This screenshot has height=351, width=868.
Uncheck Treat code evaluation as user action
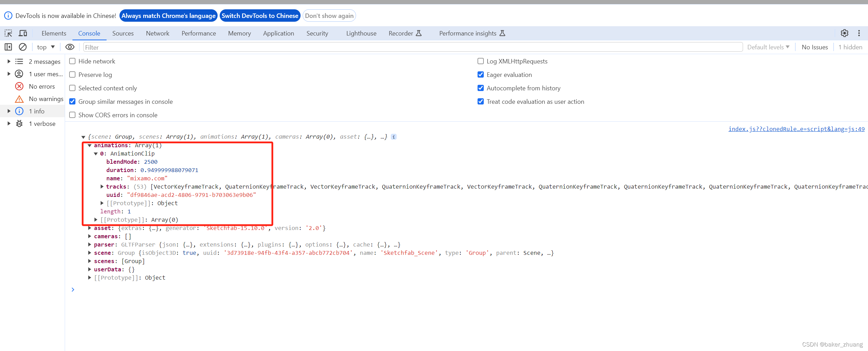pos(481,101)
